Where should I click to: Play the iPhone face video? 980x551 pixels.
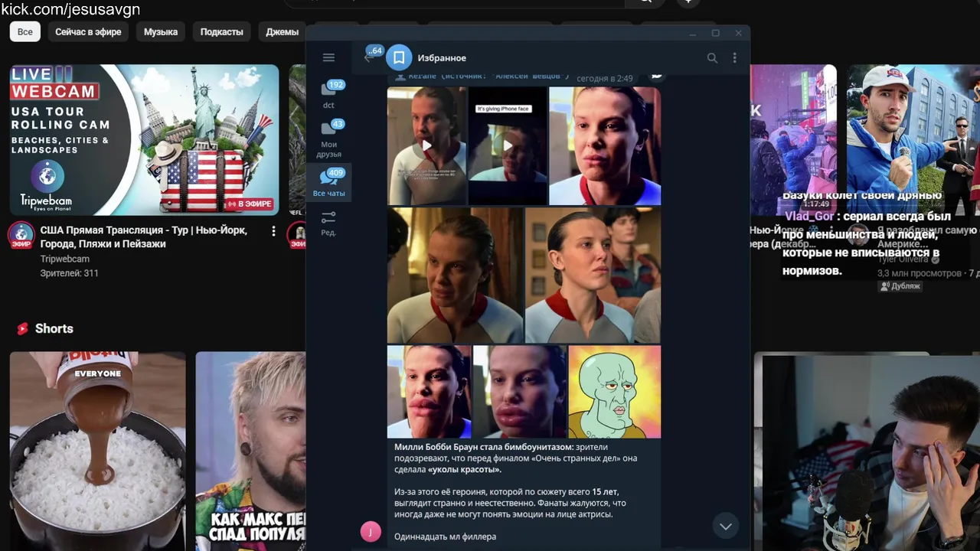(508, 145)
